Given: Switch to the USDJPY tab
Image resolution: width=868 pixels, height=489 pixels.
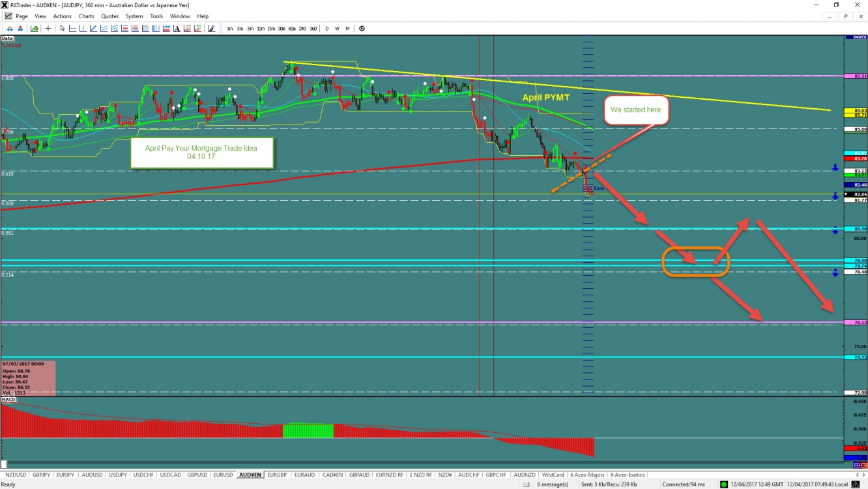Looking at the screenshot, I should tap(118, 475).
